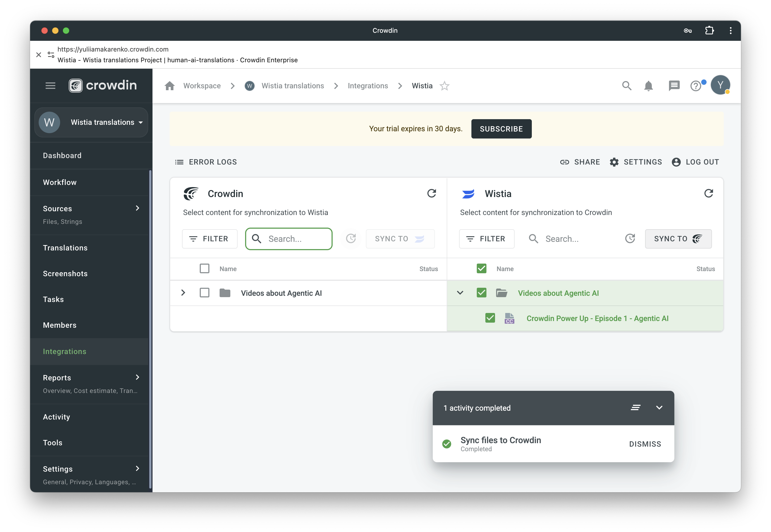Screen dimensions: 771x532
Task: Click the password key icon in title bar
Action: 688,31
